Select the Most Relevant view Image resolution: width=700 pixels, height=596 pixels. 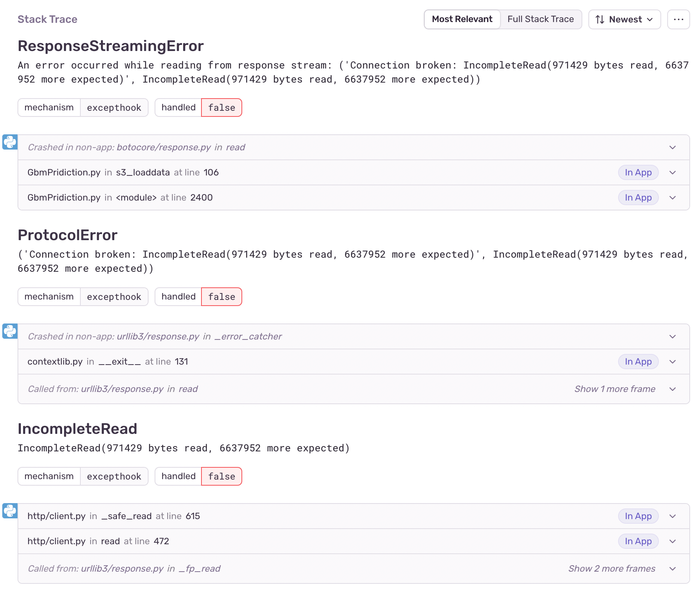pyautogui.click(x=462, y=19)
